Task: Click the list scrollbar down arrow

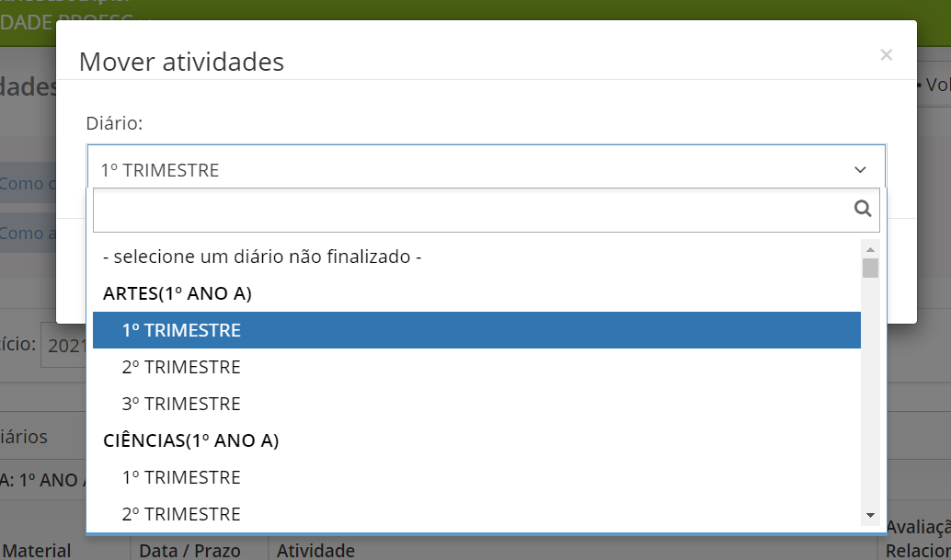Action: [x=870, y=515]
